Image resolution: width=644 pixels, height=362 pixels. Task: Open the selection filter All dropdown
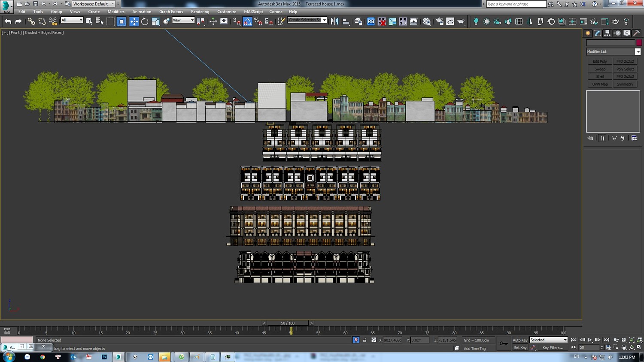point(72,20)
